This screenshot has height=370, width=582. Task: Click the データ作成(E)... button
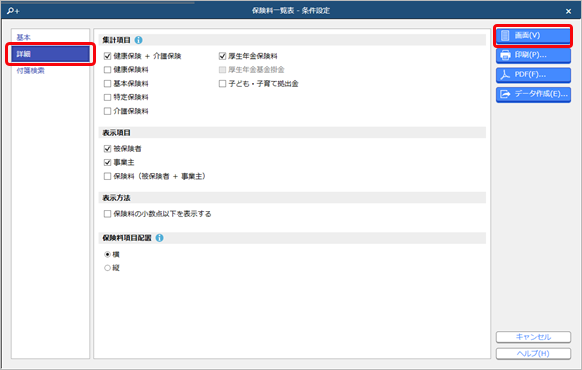point(533,94)
